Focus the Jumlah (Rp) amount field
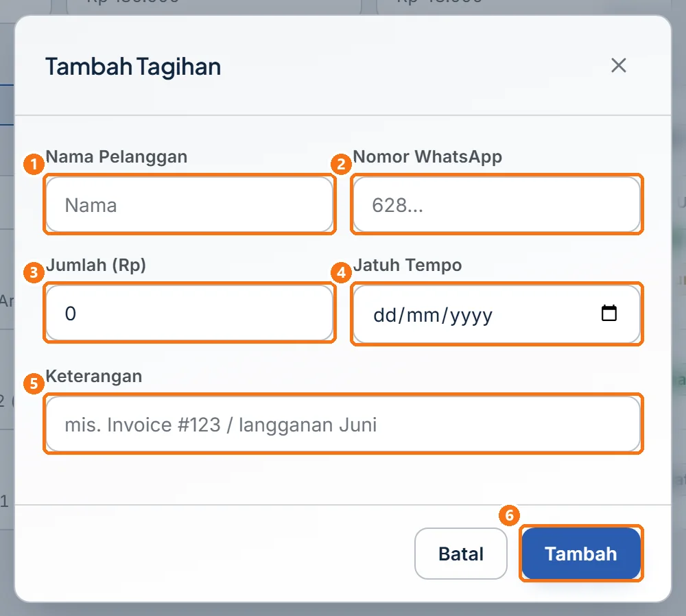Viewport: 686px width, 616px height. (x=189, y=313)
